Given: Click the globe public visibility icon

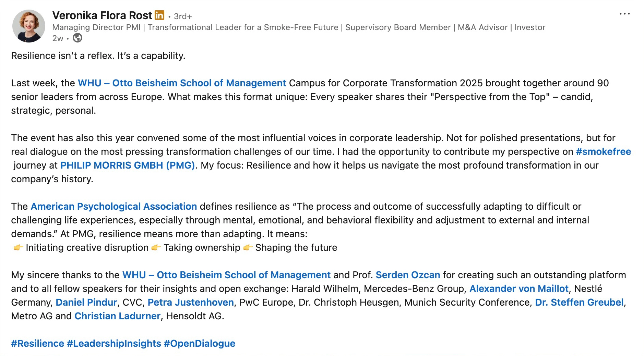Looking at the screenshot, I should [78, 38].
